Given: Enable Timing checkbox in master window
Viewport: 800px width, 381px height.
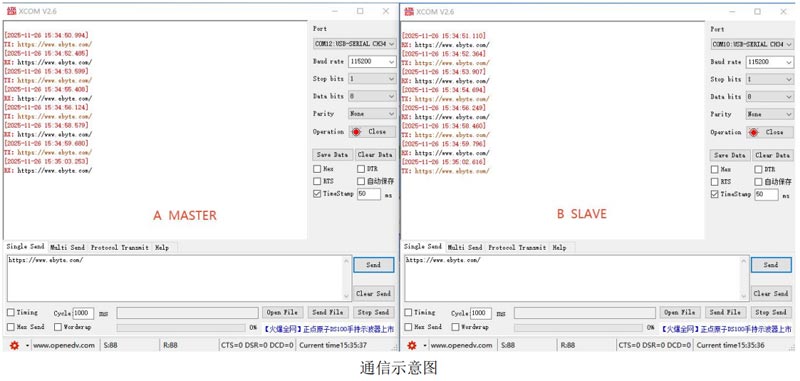Looking at the screenshot, I should point(11,312).
